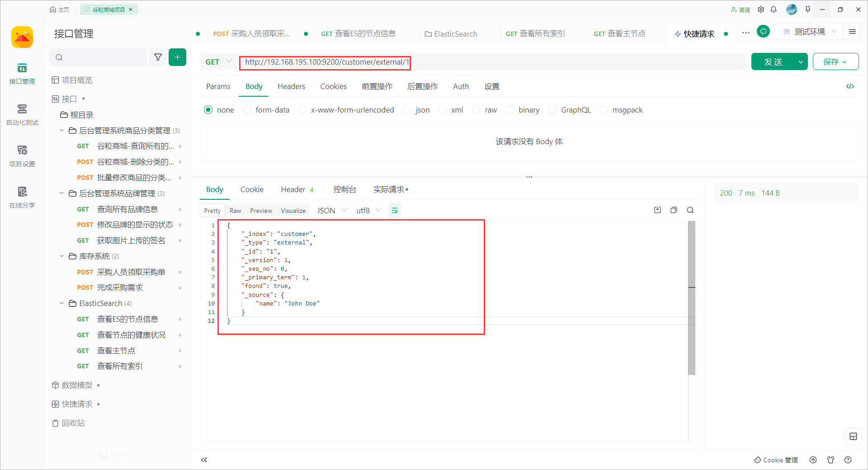Click the 保存 save button

tap(835, 62)
